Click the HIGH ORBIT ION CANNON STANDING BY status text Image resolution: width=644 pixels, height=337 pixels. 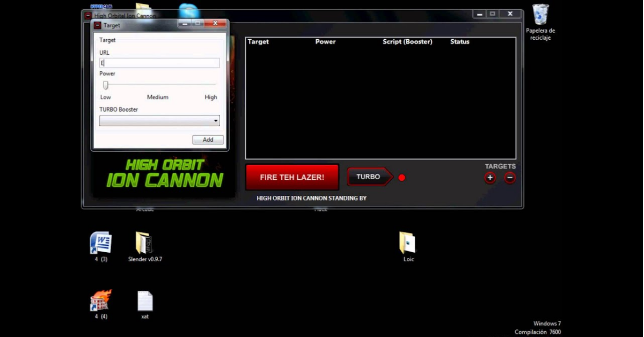(312, 198)
